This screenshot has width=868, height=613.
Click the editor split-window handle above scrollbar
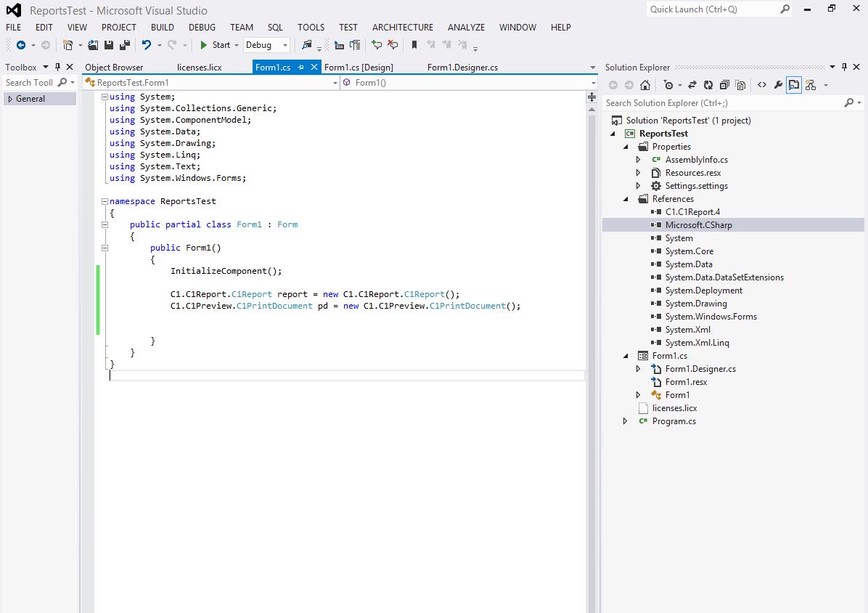pyautogui.click(x=591, y=97)
